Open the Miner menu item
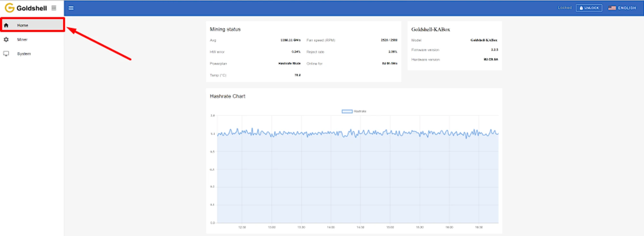Image resolution: width=644 pixels, height=236 pixels. click(22, 40)
